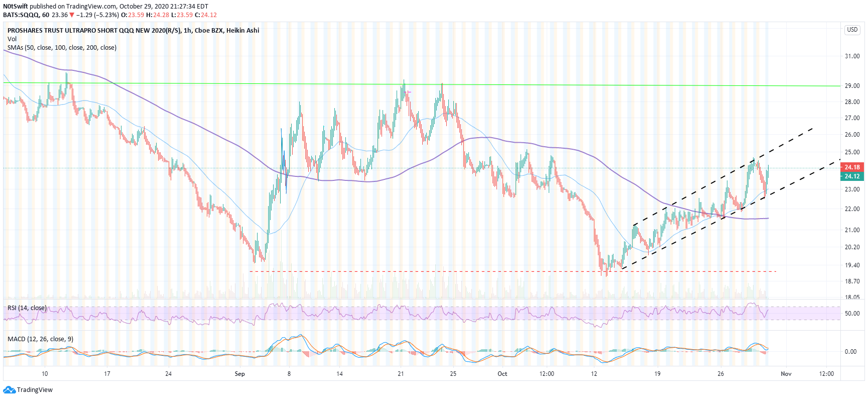Click the Nov date on the time axis
Screen dimensions: 868x399
click(x=786, y=374)
